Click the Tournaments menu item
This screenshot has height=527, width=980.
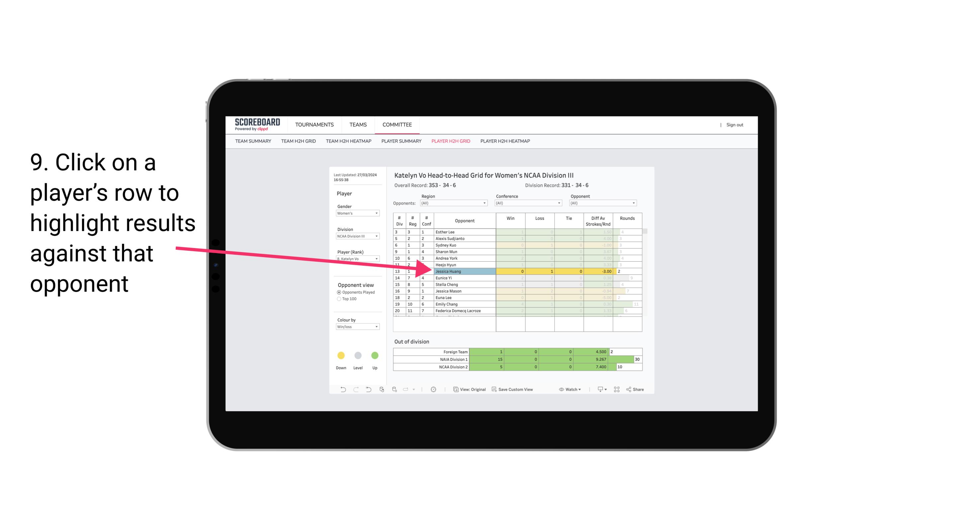pyautogui.click(x=315, y=125)
